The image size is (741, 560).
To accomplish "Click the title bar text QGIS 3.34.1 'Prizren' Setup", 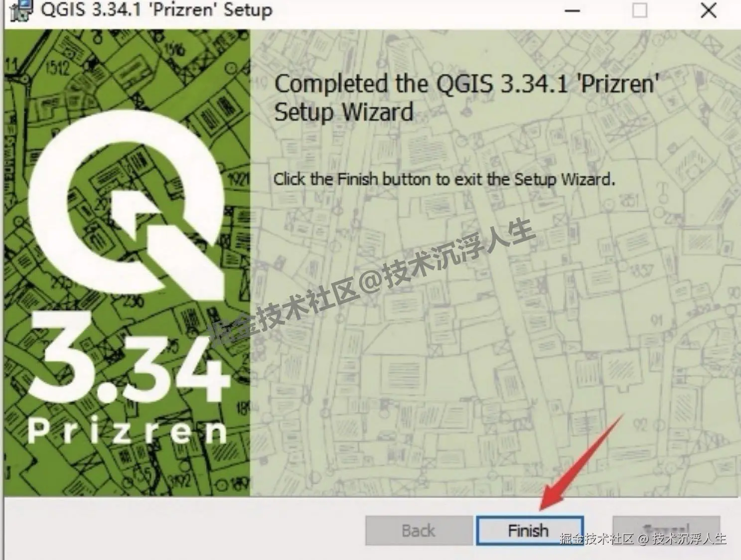I will click(156, 10).
